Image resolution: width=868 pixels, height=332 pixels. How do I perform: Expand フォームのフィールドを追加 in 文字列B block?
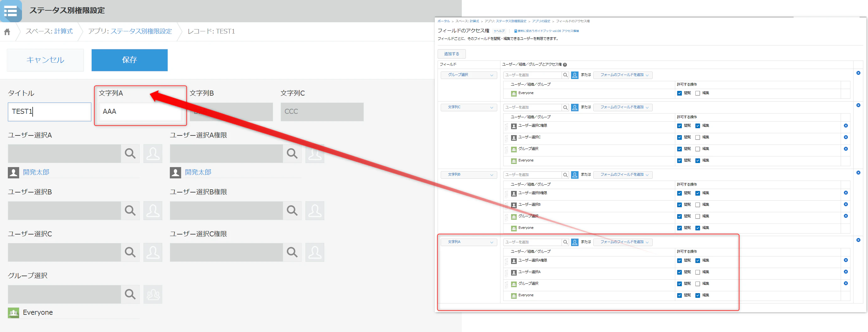pyautogui.click(x=623, y=175)
